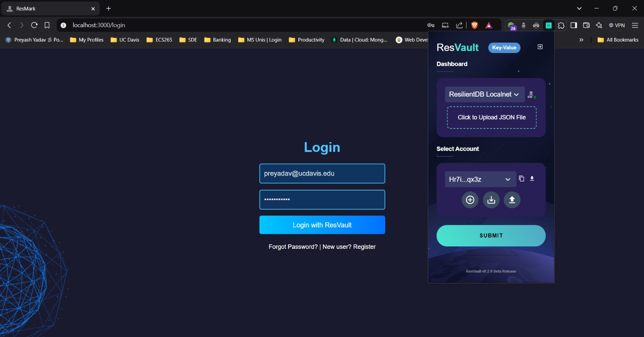This screenshot has width=644, height=337.
Task: Open a new tab with plus button
Action: 108,8
